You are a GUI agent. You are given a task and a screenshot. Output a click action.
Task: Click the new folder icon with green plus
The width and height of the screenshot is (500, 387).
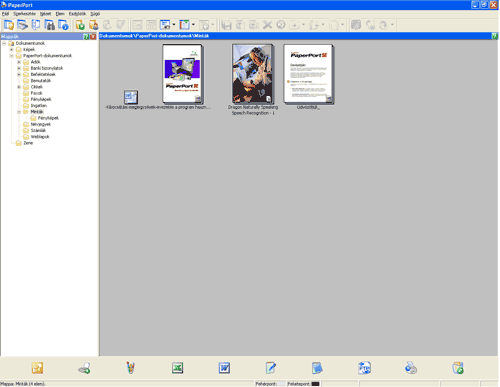pyautogui.click(x=80, y=25)
